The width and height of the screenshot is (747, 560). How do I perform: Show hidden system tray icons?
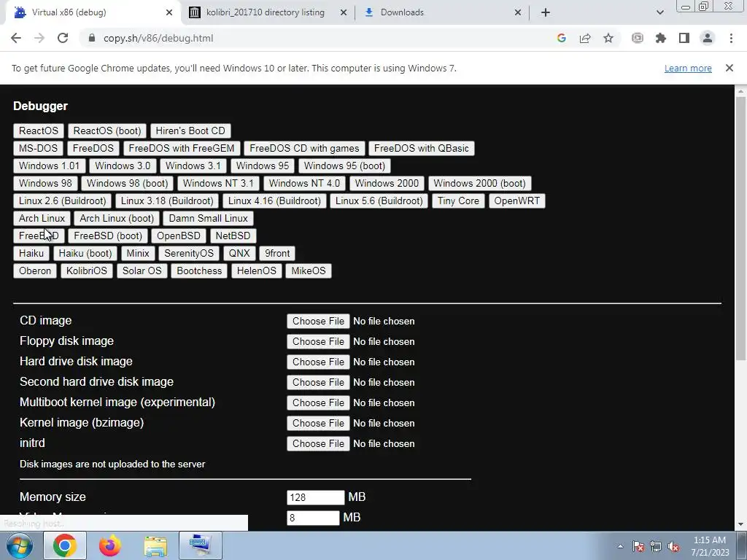[x=620, y=546]
